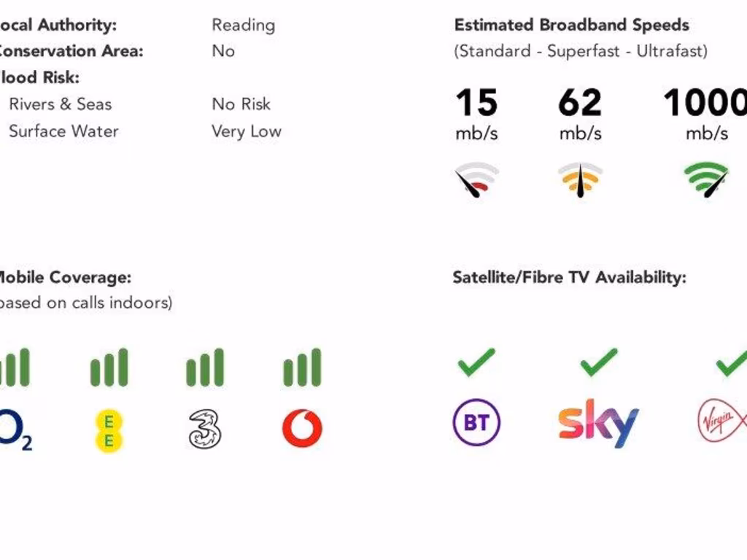This screenshot has width=747, height=560.
Task: Click the purple BT logo
Action: [476, 421]
